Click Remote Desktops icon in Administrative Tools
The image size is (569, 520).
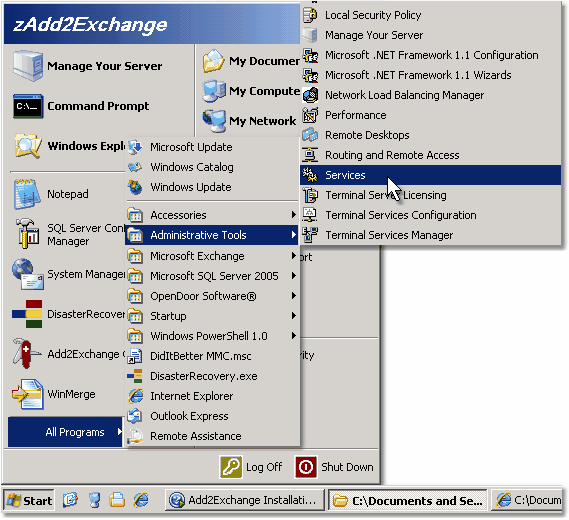(310, 135)
